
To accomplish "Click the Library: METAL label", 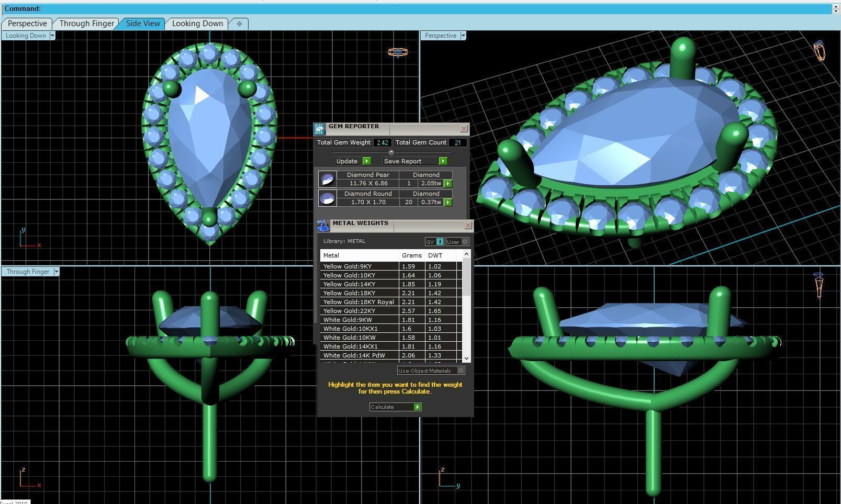I will point(344,241).
